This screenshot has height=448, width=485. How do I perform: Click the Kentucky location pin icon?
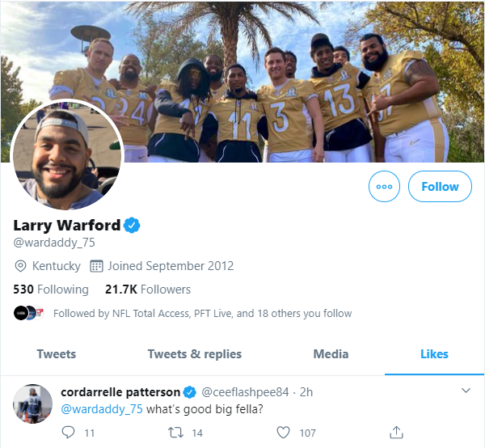(x=21, y=266)
